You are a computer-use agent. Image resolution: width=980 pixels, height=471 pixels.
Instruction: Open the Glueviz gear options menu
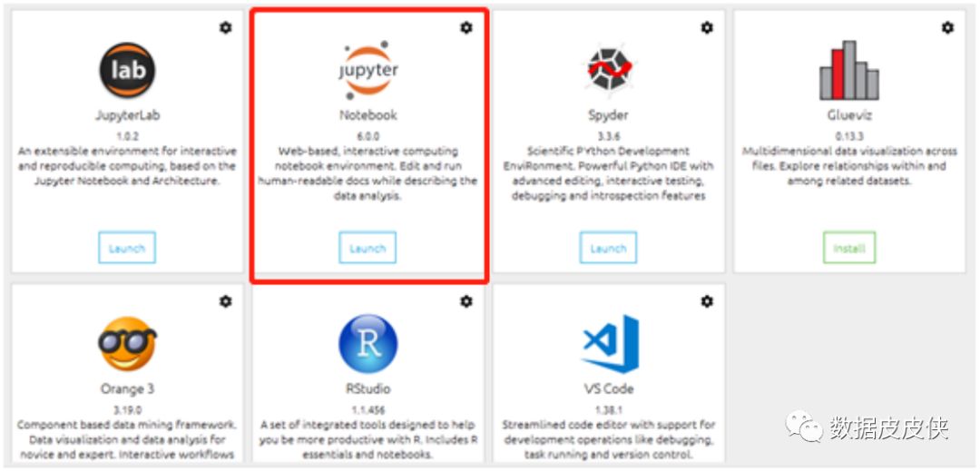click(947, 27)
